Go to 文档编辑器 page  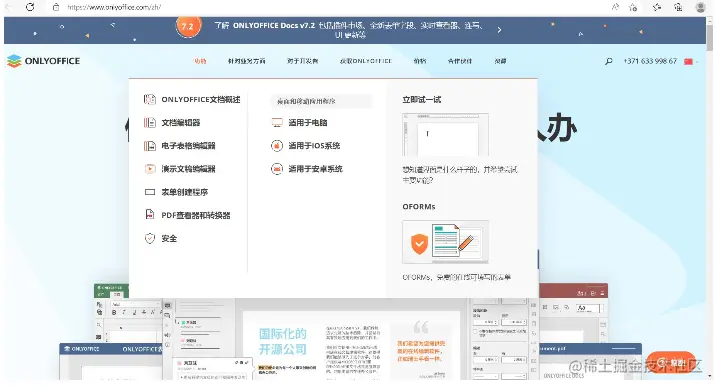[x=181, y=122]
